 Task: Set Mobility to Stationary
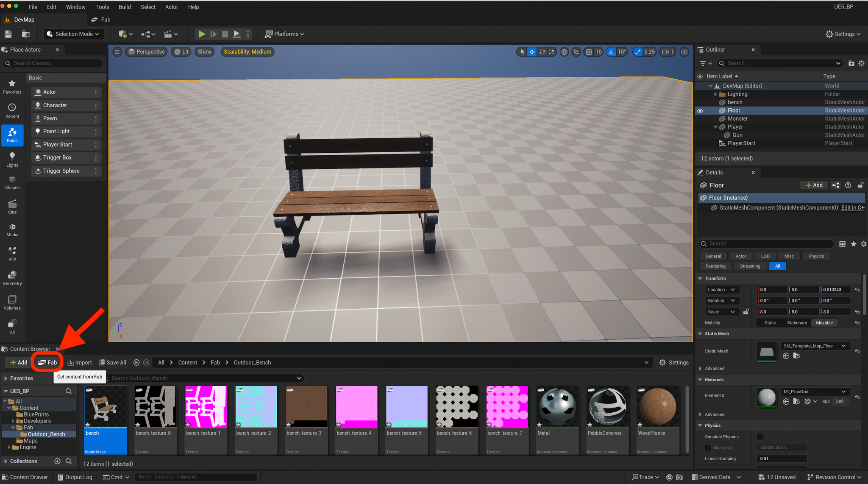(797, 323)
